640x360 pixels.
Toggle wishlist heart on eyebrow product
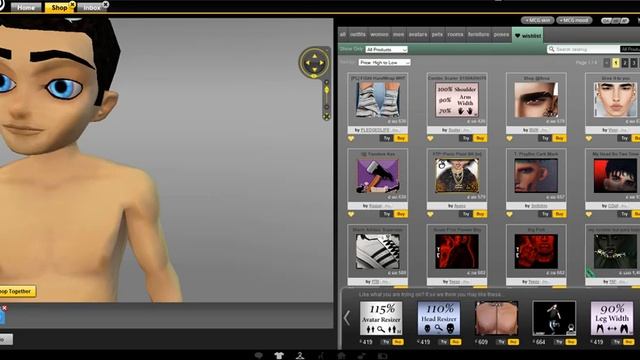(509, 138)
